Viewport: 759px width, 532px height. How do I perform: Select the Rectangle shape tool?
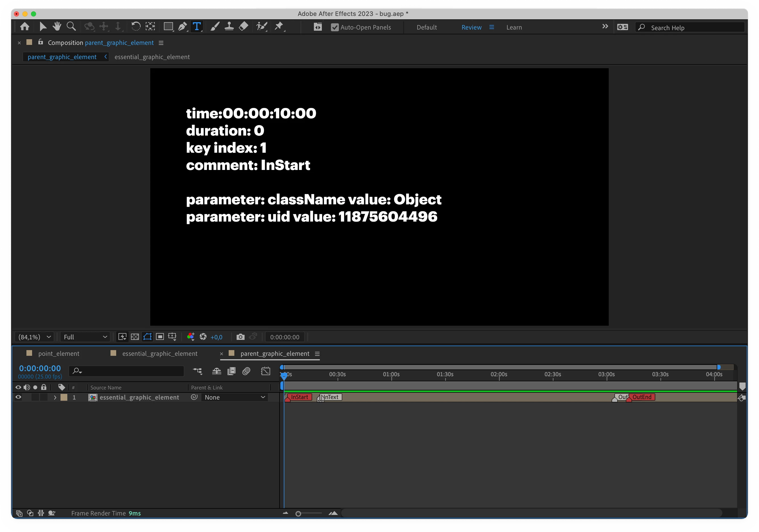[x=168, y=26]
